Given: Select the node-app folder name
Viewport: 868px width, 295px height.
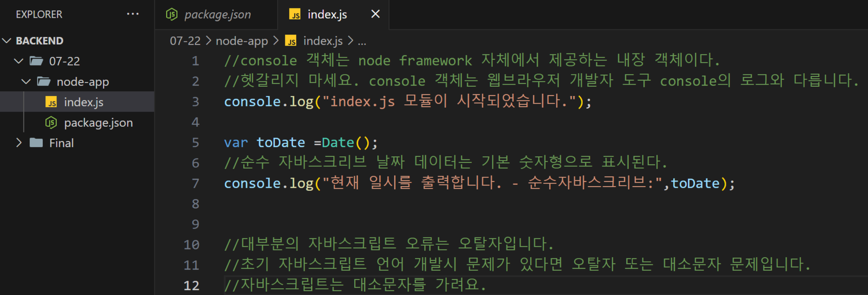Looking at the screenshot, I should (x=83, y=82).
